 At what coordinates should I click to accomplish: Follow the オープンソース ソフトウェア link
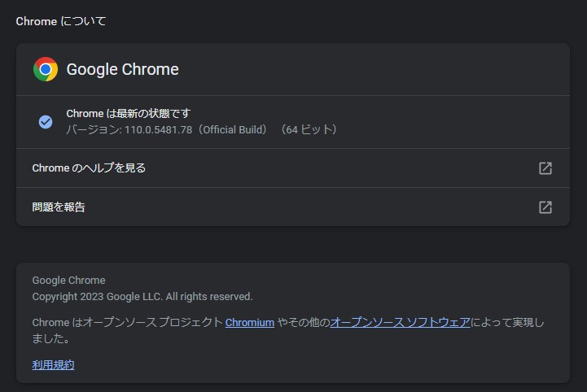[x=400, y=322]
